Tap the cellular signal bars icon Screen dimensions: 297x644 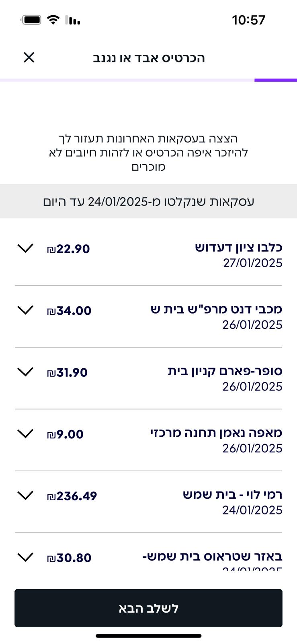tap(73, 20)
